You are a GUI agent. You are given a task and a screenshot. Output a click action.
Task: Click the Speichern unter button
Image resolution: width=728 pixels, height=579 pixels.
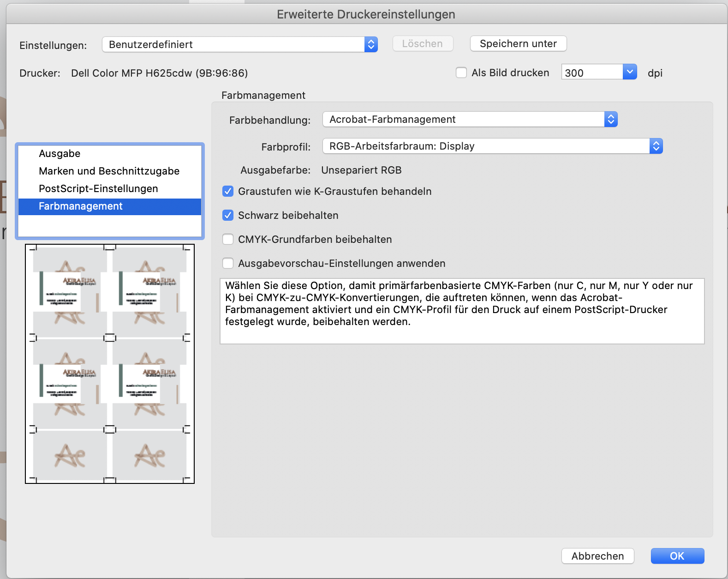coord(518,44)
